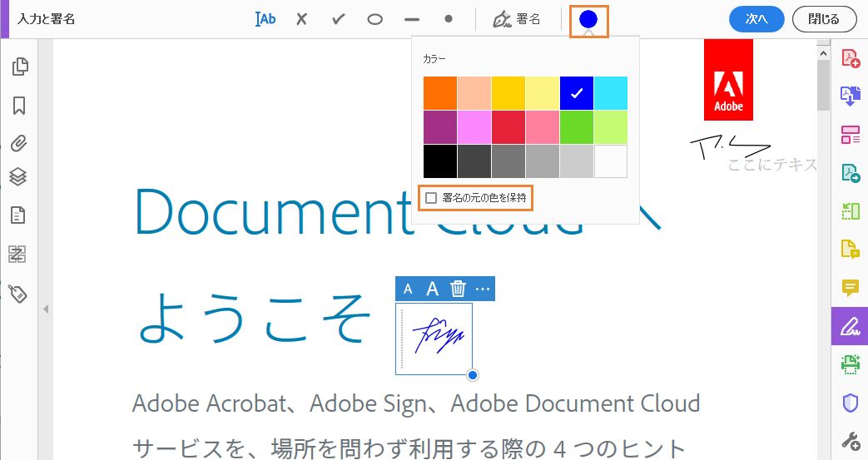Select Fill & Sign tool in right pane
The height and width of the screenshot is (460, 868).
[x=850, y=326]
